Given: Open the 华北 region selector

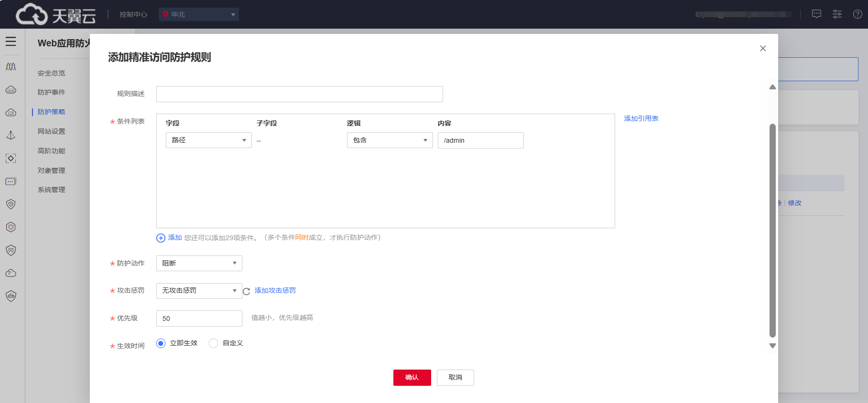Looking at the screenshot, I should [x=198, y=14].
